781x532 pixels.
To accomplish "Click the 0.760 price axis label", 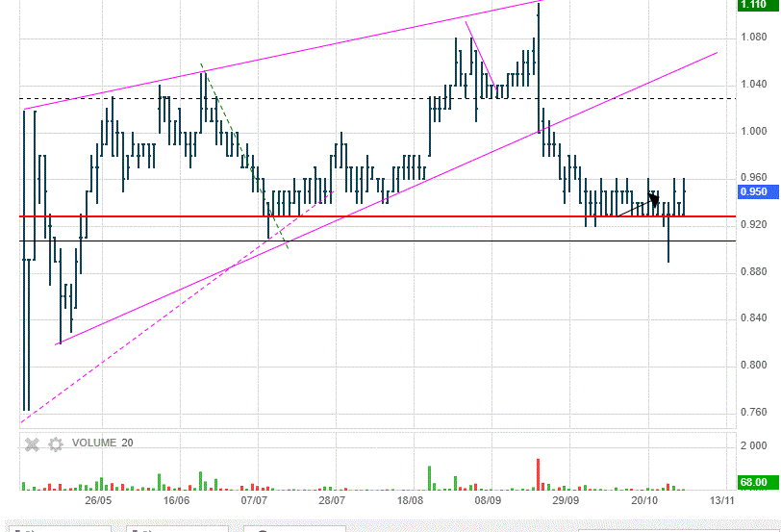I will (754, 412).
